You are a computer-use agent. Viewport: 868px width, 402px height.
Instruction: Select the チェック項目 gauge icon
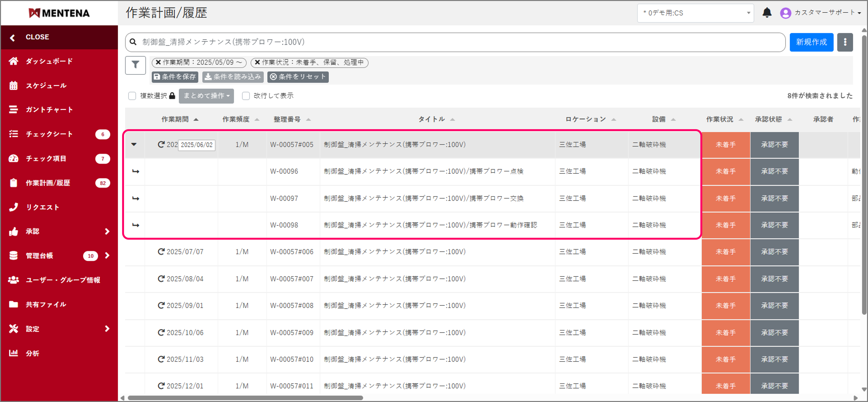point(13,159)
